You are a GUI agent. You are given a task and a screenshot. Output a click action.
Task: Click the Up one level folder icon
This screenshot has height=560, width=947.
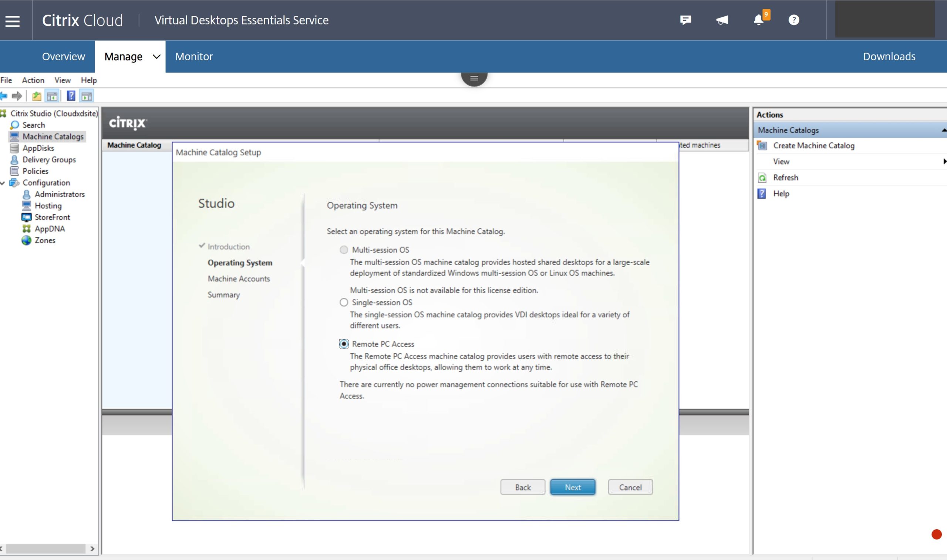[x=37, y=96]
